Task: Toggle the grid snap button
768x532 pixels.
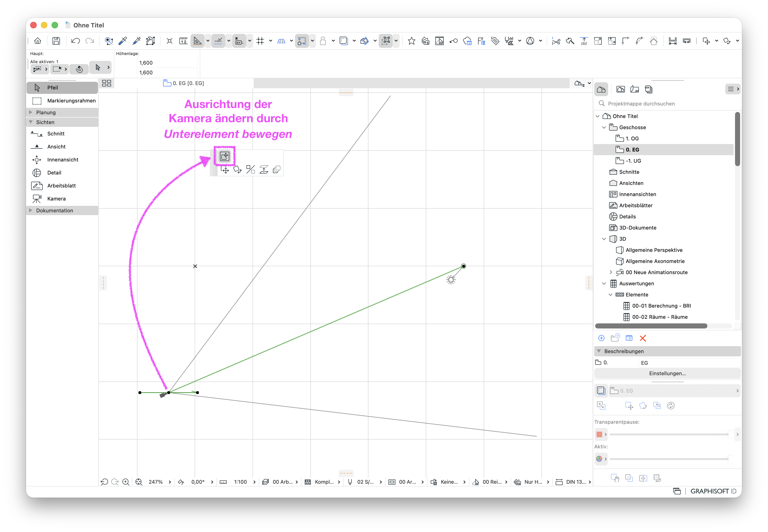Action: (x=260, y=41)
